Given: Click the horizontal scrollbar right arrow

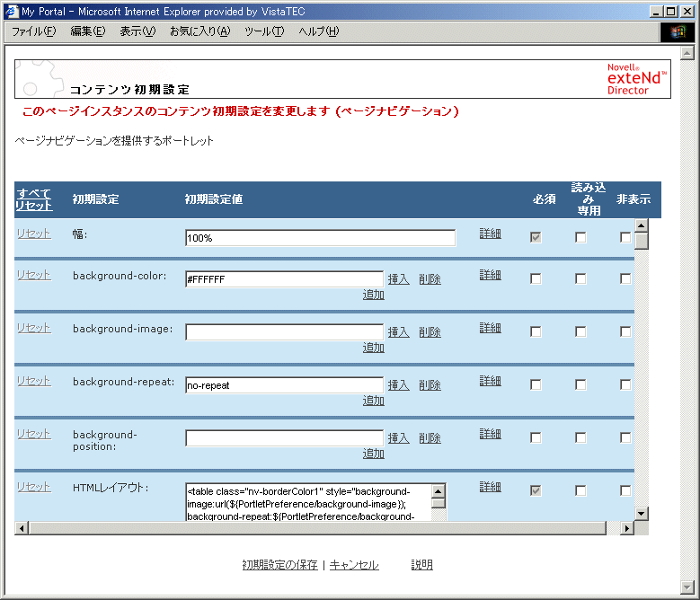Looking at the screenshot, I should point(627,528).
